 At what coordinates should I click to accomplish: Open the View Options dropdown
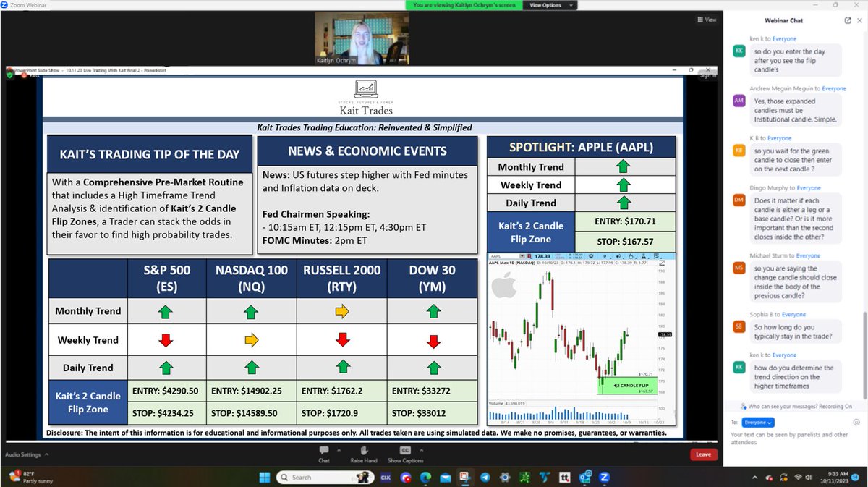(549, 4)
